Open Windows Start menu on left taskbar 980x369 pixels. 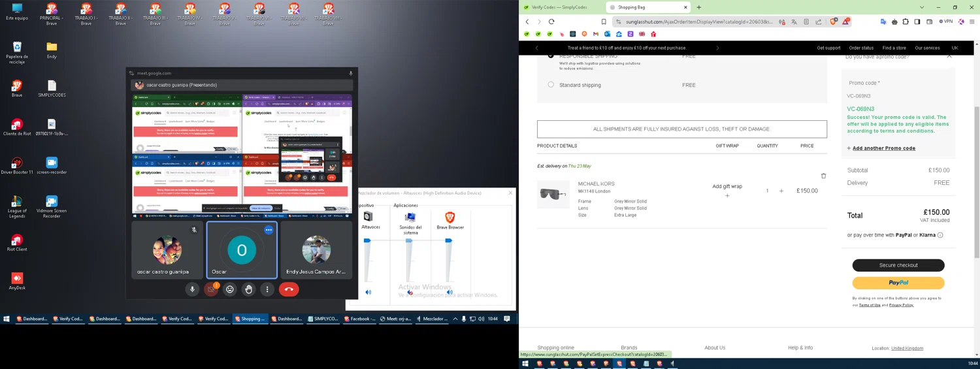[7, 319]
